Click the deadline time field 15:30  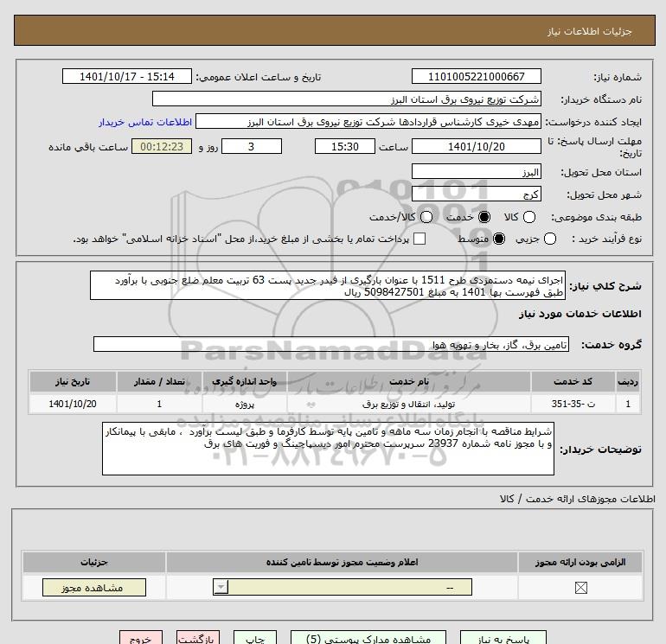(x=345, y=146)
